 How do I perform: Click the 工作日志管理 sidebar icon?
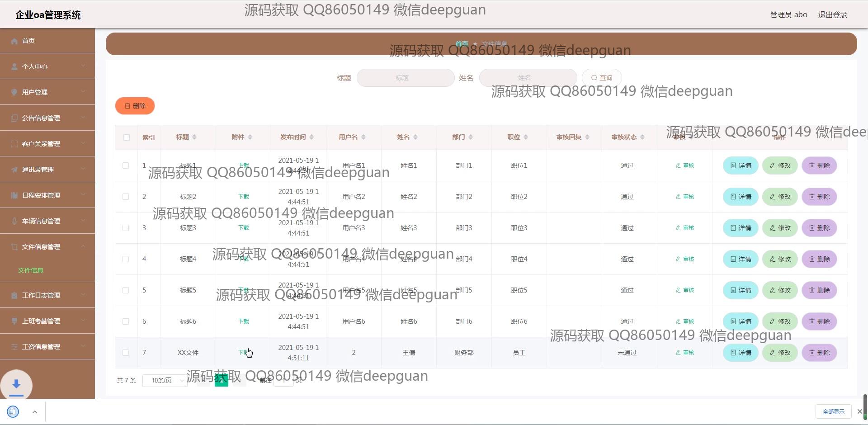point(14,295)
